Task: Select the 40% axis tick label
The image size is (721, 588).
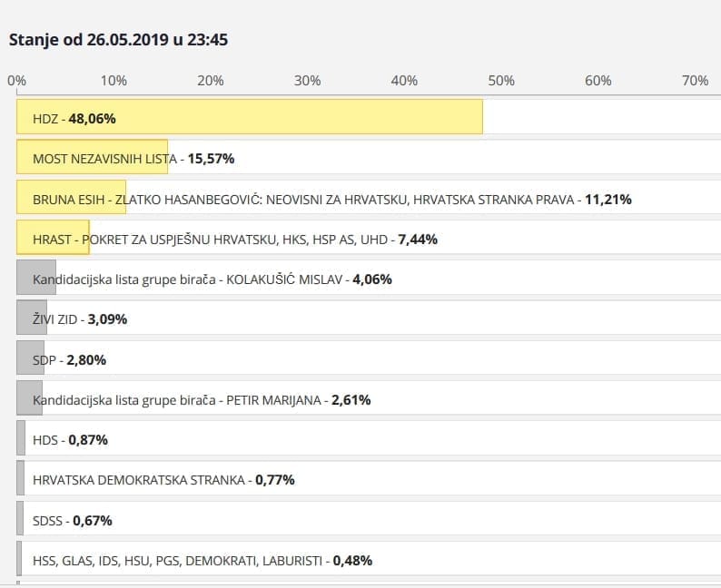Action: click(x=404, y=81)
